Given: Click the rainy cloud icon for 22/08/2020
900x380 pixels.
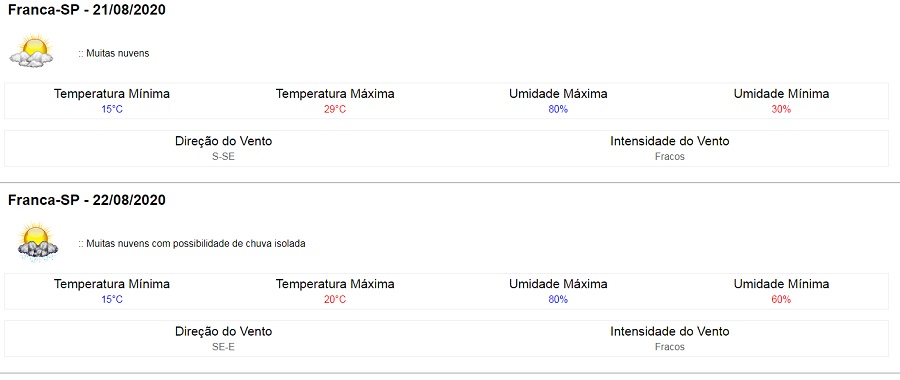Looking at the screenshot, I should pos(37,242).
